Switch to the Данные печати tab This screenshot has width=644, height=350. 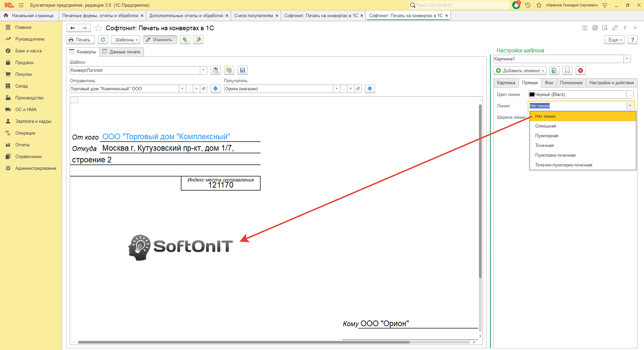[x=121, y=52]
